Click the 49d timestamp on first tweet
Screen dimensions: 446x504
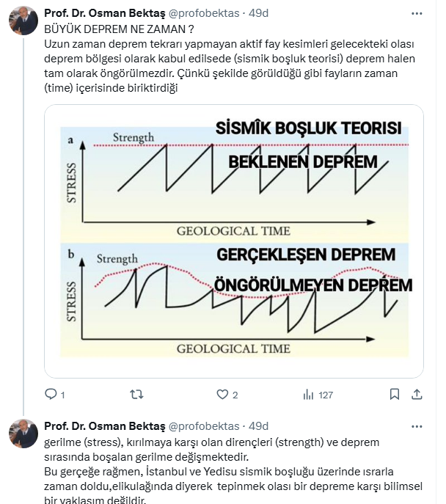[259, 13]
